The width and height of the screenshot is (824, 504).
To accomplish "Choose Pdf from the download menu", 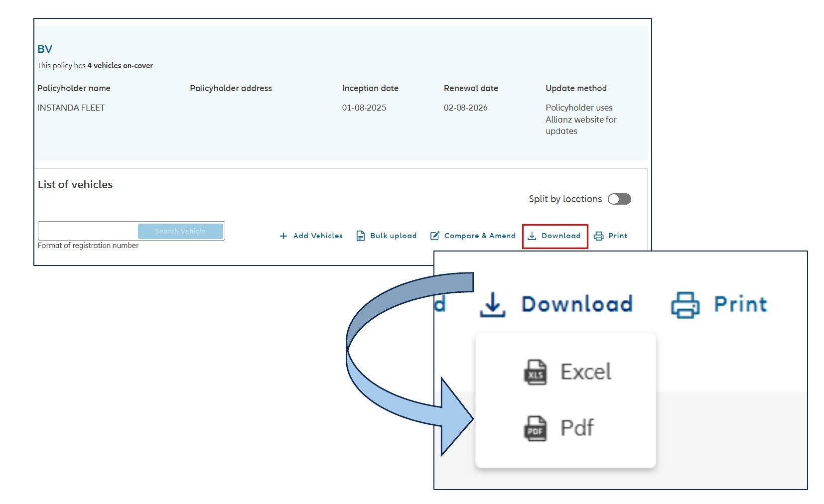I will coord(559,428).
